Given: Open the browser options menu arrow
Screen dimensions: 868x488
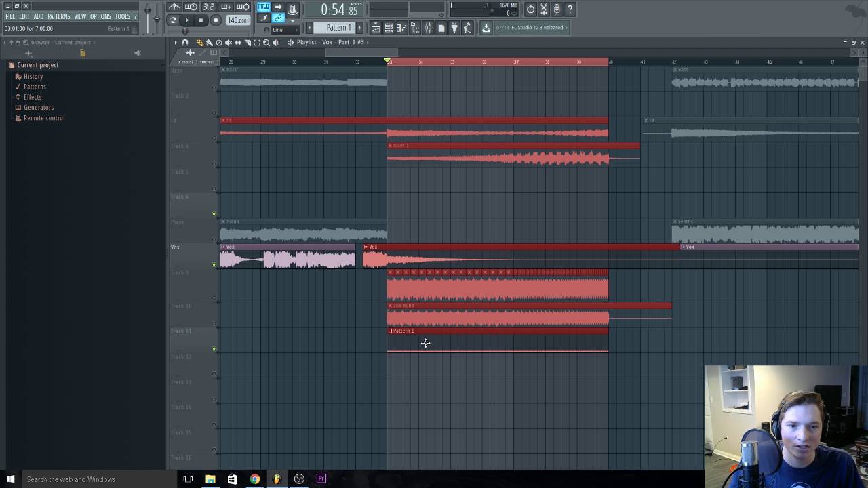Looking at the screenshot, I should click(x=5, y=43).
